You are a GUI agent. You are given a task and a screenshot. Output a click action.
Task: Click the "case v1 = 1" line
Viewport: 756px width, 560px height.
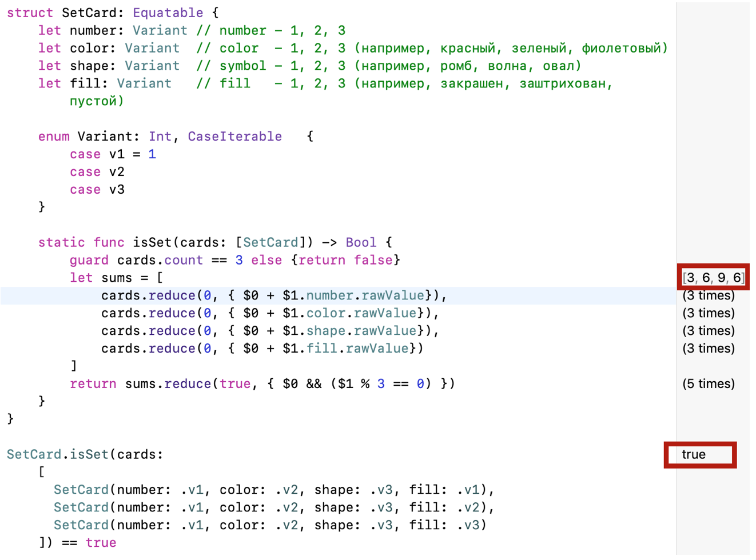(x=113, y=154)
